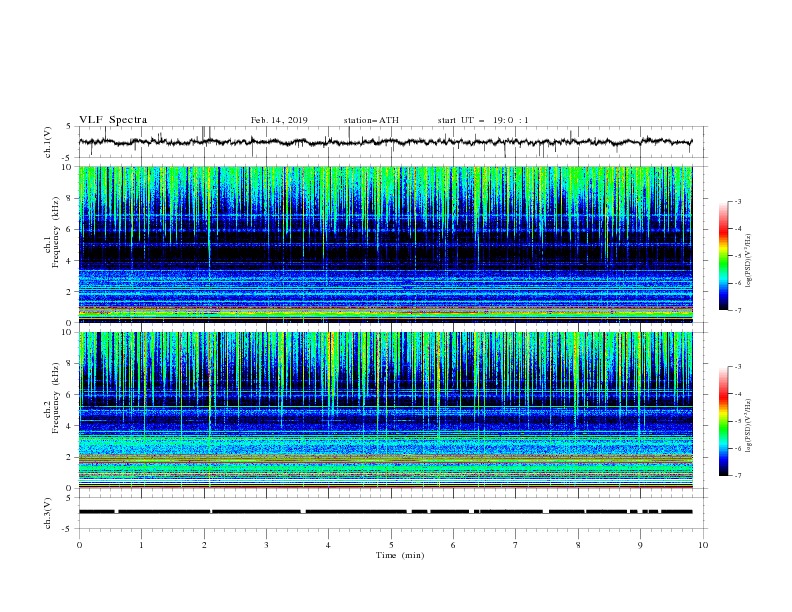792x612 pixels.
Task: Select the date text "Feb. 14, 2019"
Action: tap(279, 120)
